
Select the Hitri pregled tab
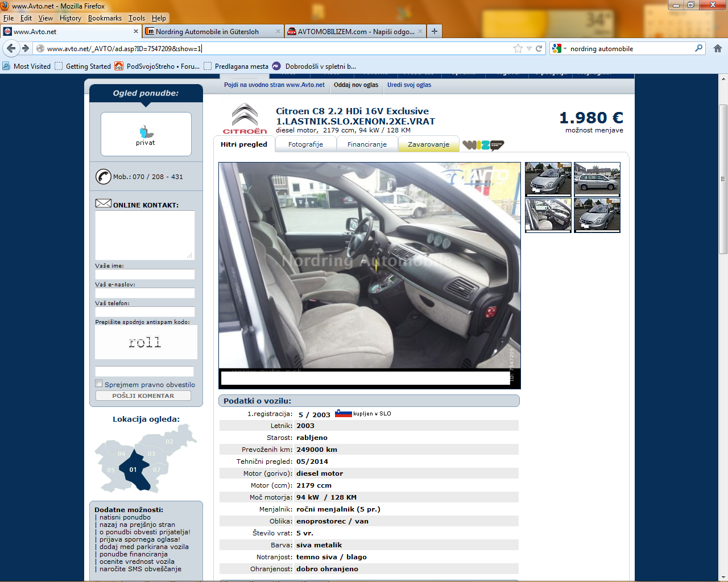244,144
